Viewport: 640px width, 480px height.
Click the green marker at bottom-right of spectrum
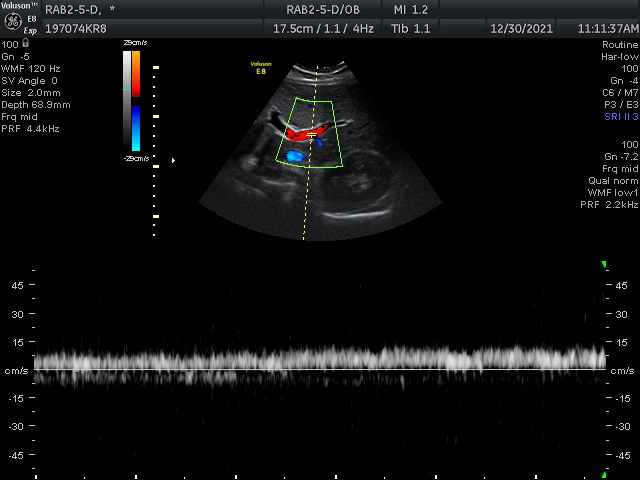pyautogui.click(x=604, y=473)
